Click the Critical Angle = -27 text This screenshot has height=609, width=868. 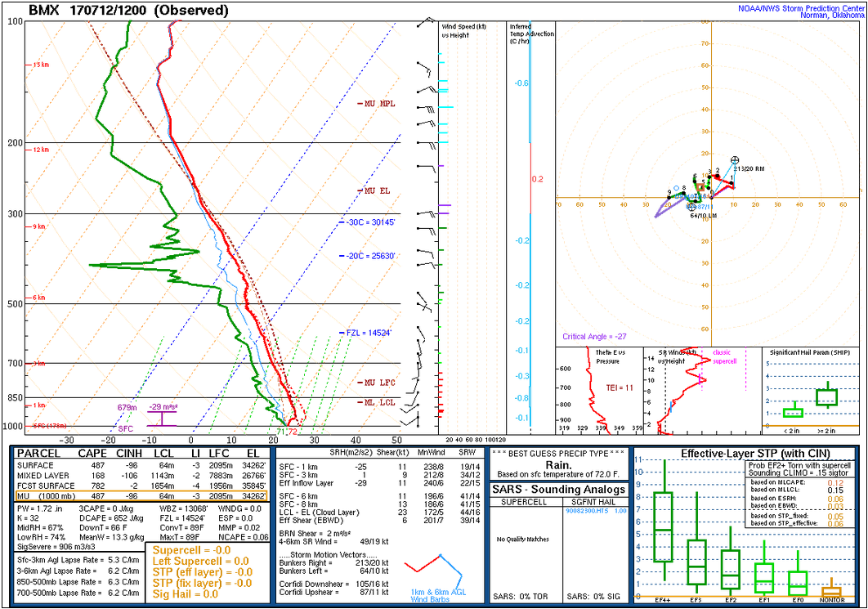click(x=594, y=337)
